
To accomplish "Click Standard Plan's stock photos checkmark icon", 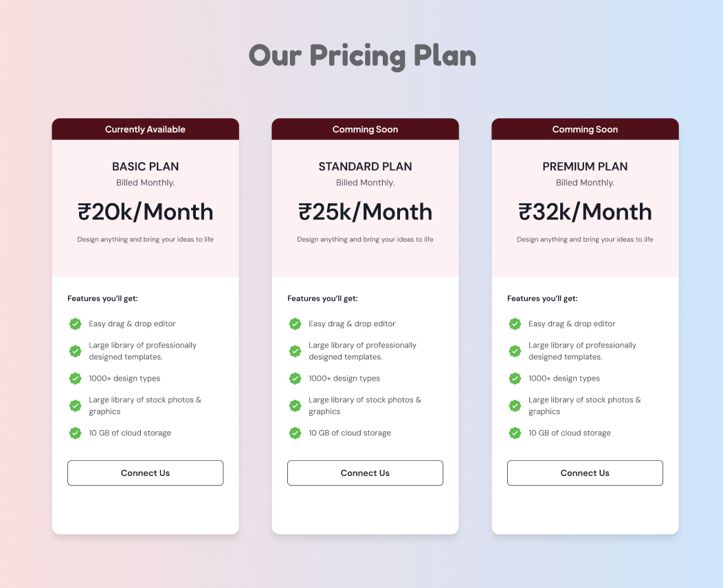I will click(296, 405).
